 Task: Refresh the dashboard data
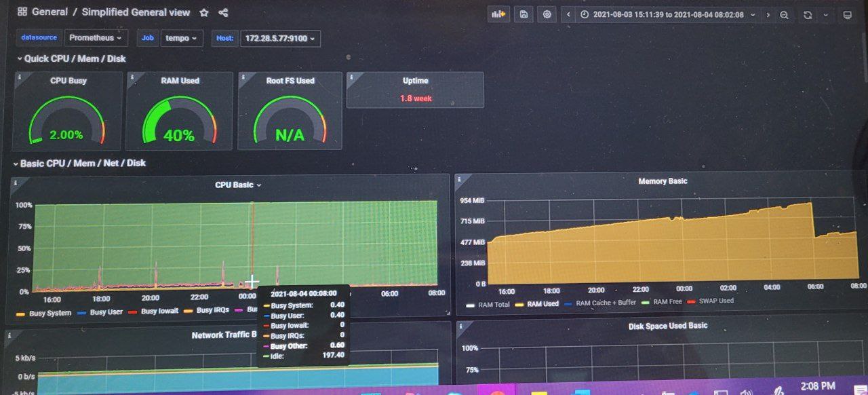(808, 14)
